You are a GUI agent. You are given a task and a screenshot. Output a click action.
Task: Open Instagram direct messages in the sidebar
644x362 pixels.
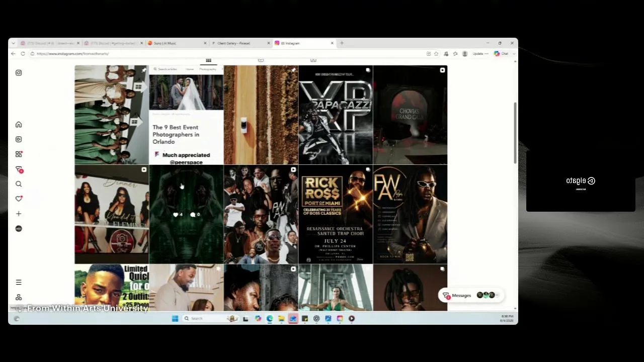19,169
